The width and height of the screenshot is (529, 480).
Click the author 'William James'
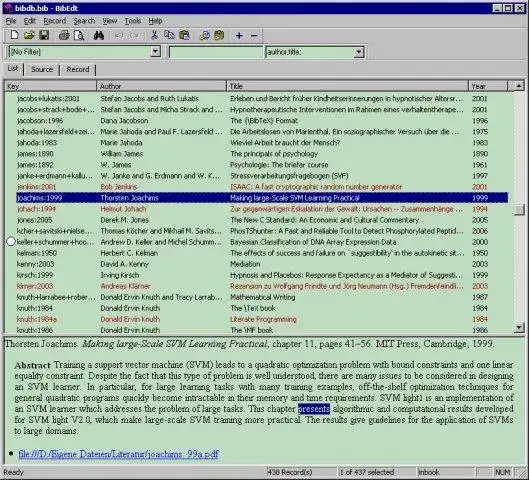[121, 154]
